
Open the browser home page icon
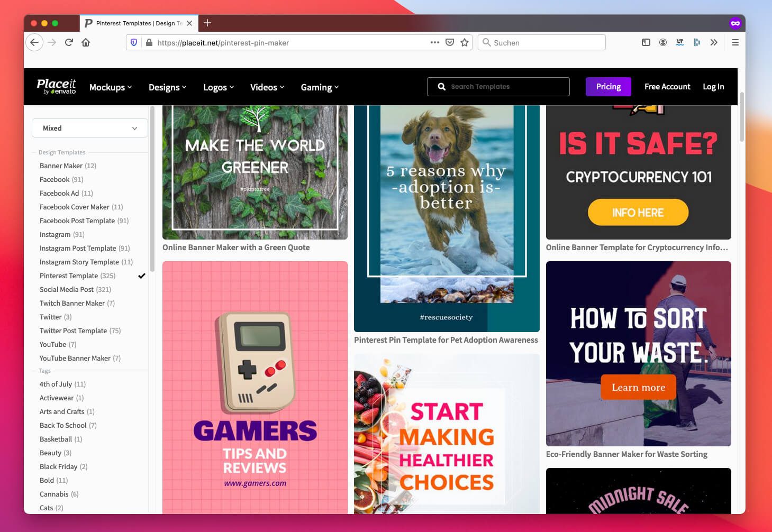[x=86, y=42]
